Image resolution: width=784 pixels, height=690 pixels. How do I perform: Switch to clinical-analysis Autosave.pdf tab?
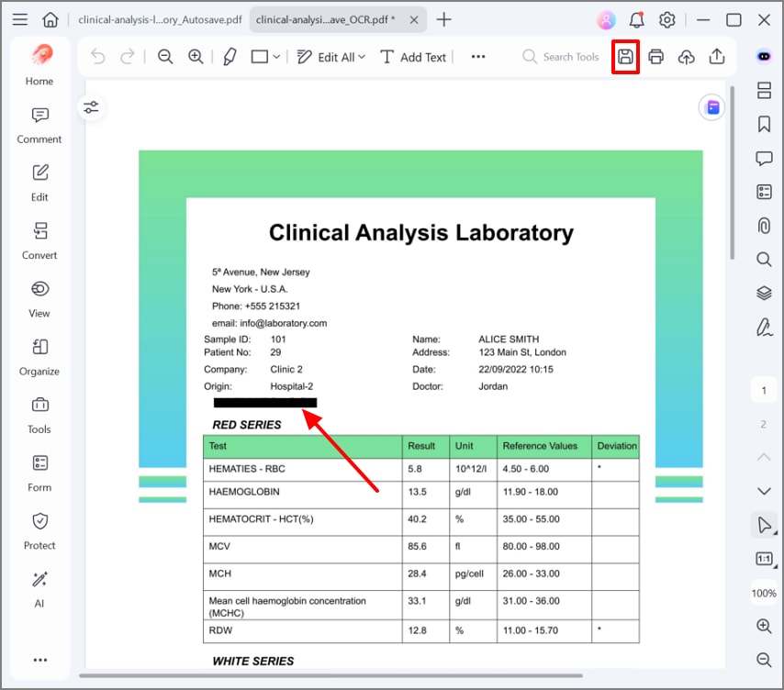(160, 19)
